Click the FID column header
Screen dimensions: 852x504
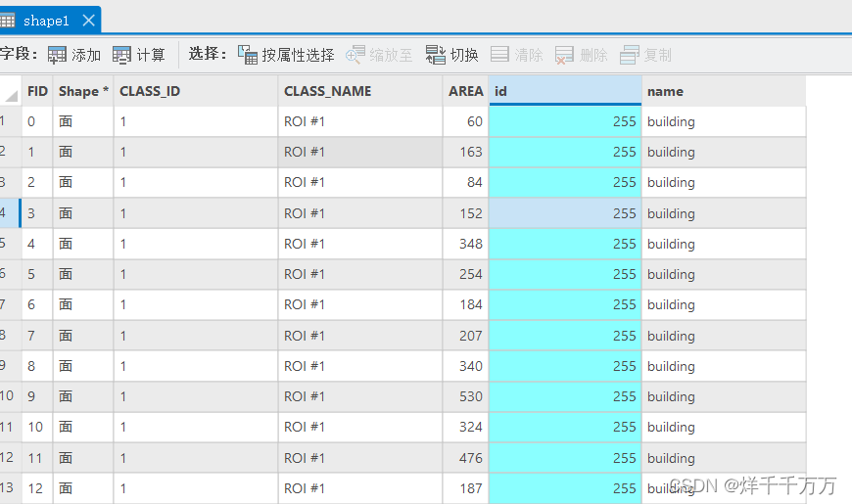point(37,91)
